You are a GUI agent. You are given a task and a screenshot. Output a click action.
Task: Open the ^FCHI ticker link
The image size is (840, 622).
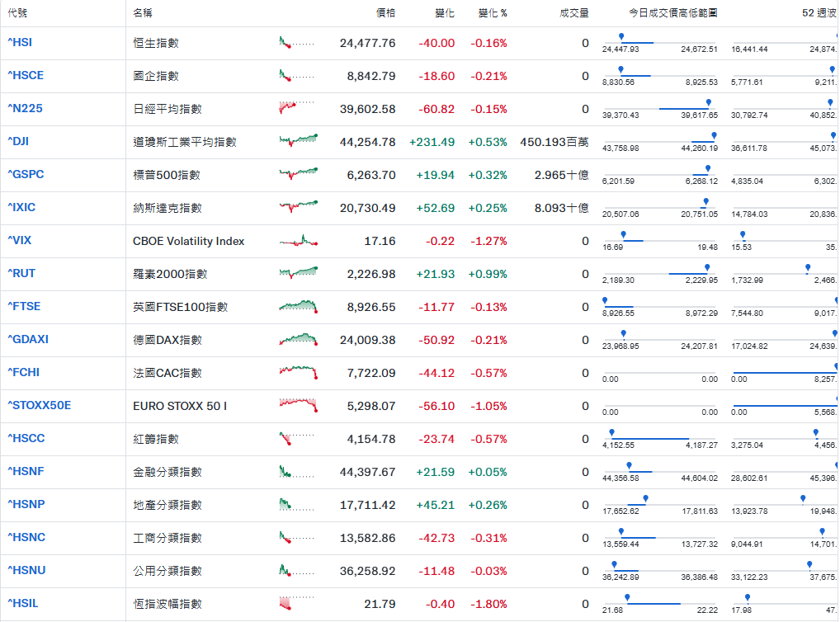pos(24,372)
